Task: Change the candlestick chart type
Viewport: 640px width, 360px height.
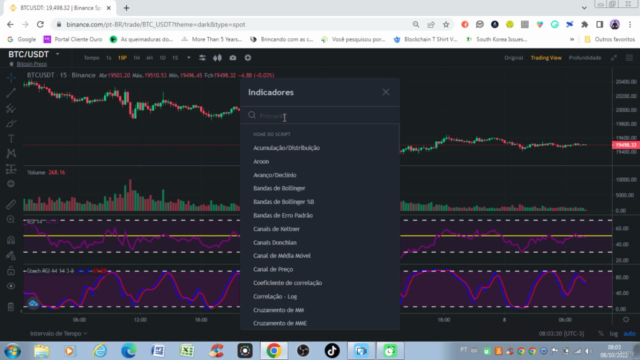Action: coord(217,58)
